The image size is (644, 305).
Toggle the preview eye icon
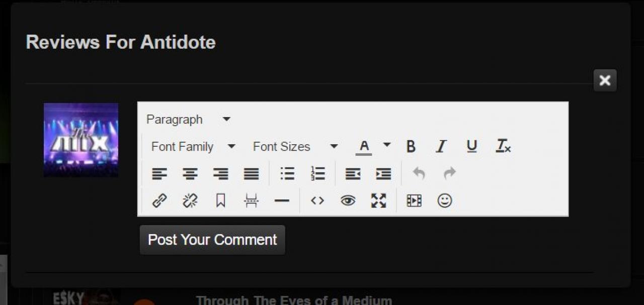pos(348,201)
